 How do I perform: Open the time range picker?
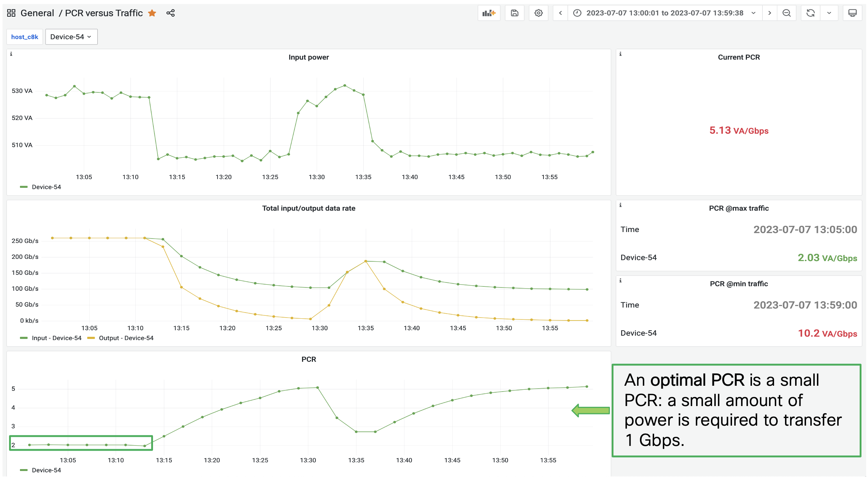pos(665,13)
